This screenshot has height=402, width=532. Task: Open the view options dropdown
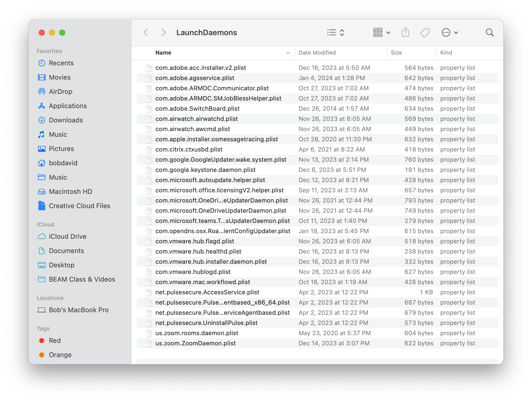click(x=336, y=32)
